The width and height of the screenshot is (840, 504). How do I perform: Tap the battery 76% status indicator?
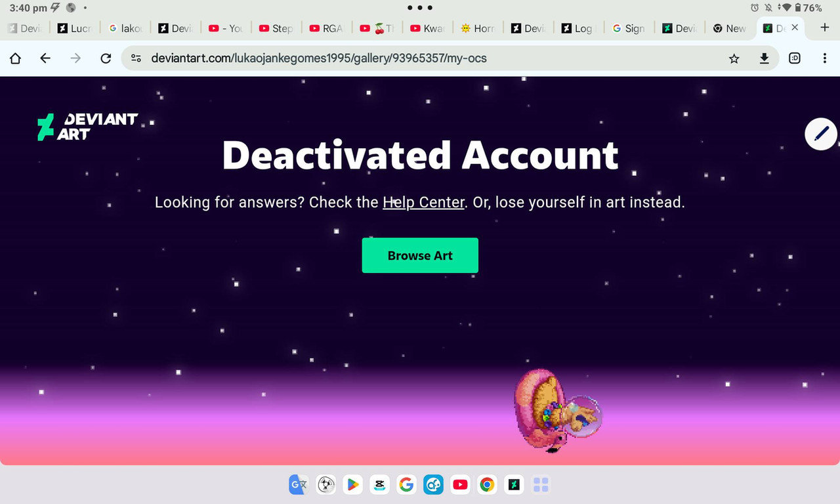(x=808, y=8)
